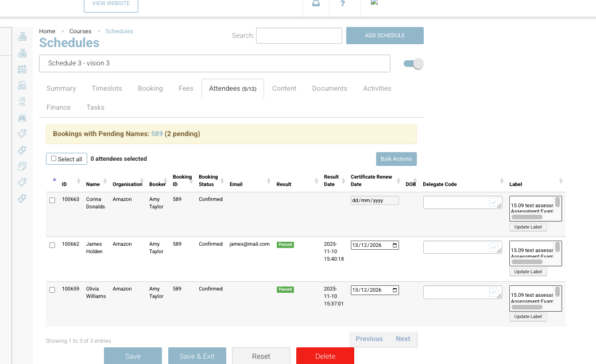
Task: Toggle the schedule active switch
Action: pyautogui.click(x=413, y=63)
